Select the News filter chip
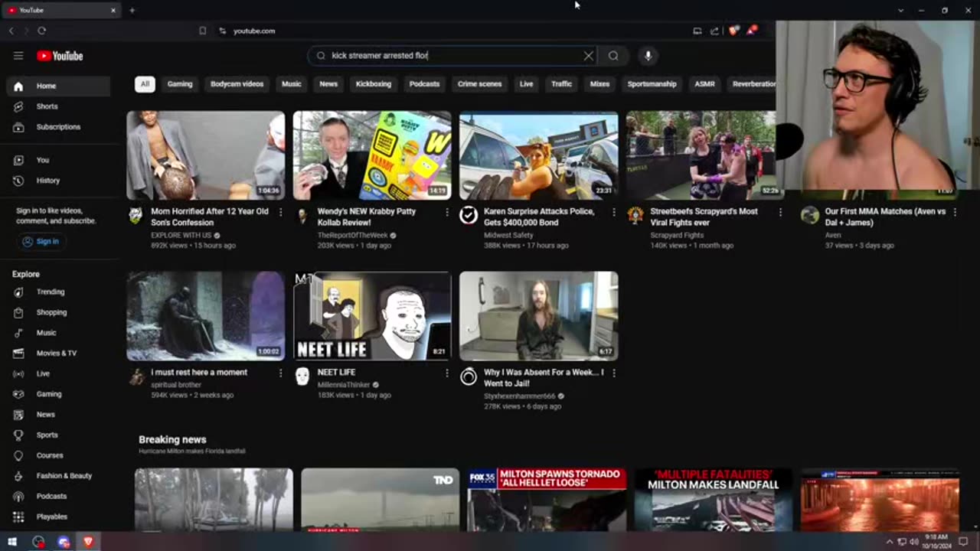 328,84
